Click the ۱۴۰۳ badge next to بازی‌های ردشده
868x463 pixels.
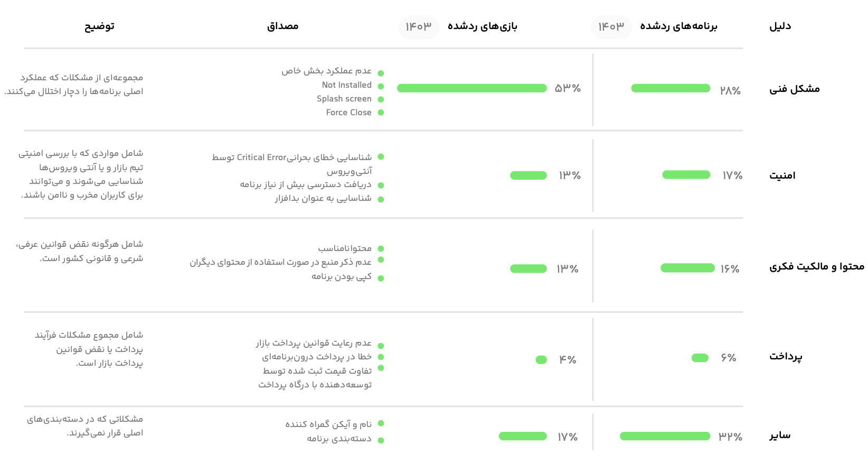pos(419,26)
